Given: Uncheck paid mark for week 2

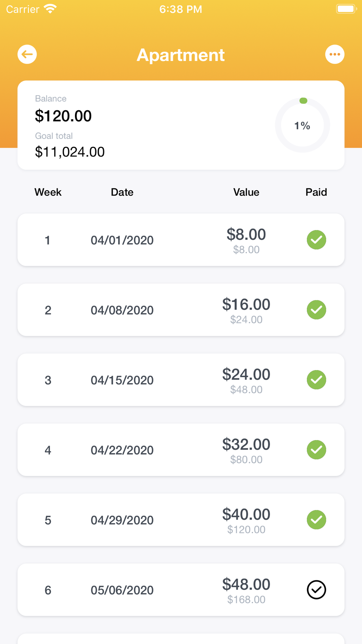Looking at the screenshot, I should [316, 310].
